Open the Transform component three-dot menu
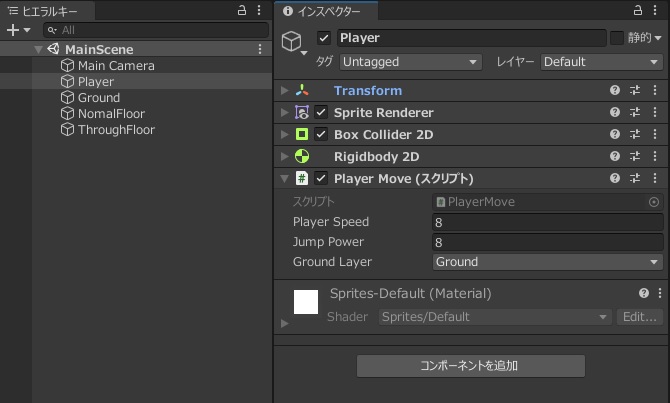 click(655, 90)
